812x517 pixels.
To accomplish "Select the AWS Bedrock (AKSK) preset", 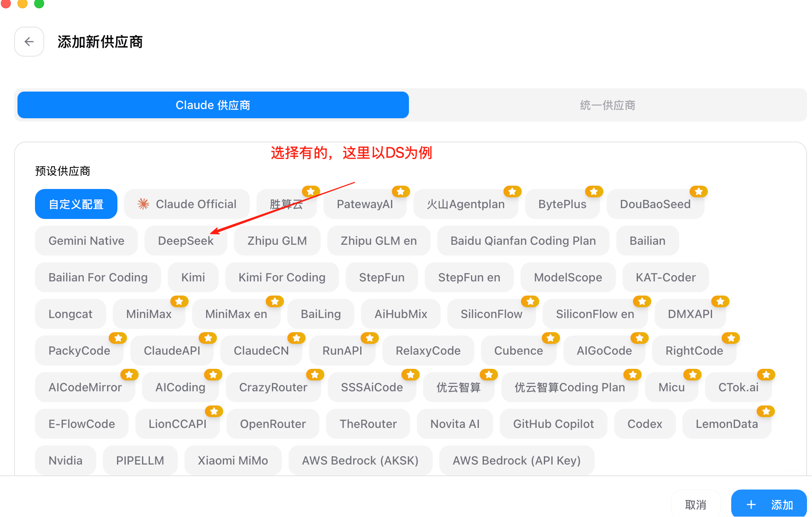I will click(360, 460).
